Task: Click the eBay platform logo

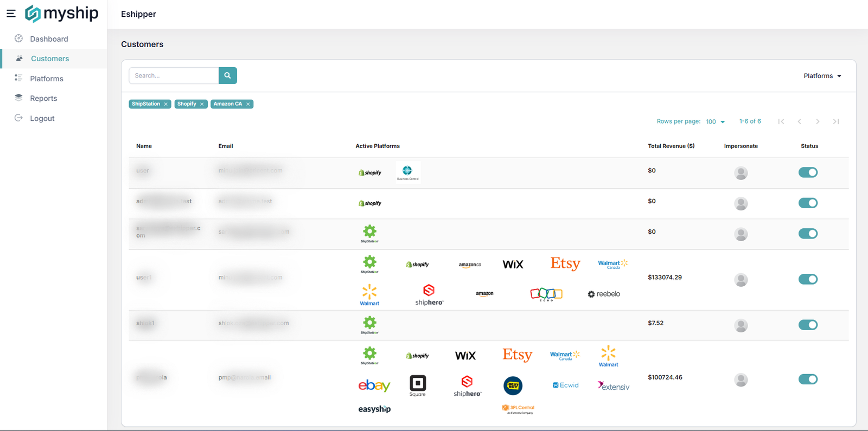Action: point(374,385)
